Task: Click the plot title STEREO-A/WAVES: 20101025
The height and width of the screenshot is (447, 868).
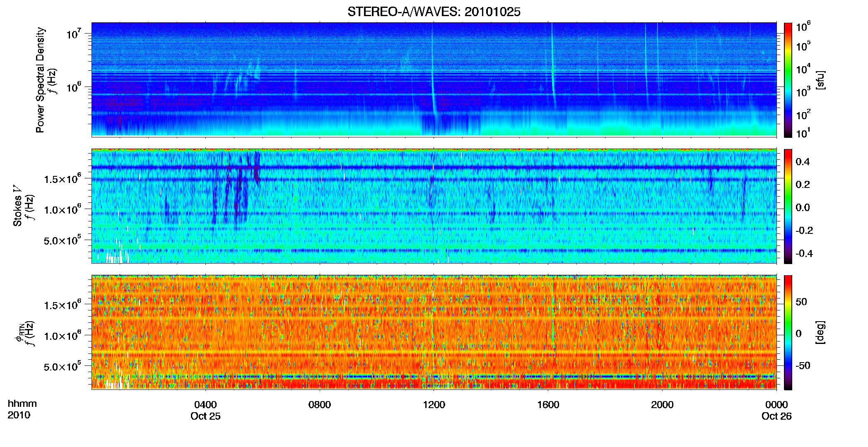Action: (x=434, y=12)
